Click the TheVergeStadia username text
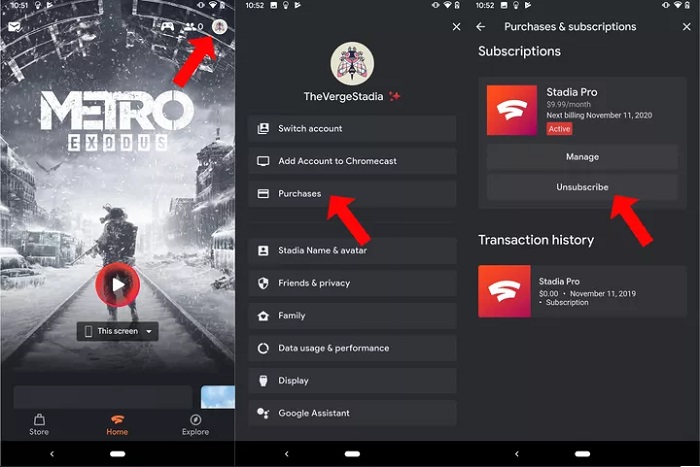This screenshot has width=700, height=467. (343, 97)
